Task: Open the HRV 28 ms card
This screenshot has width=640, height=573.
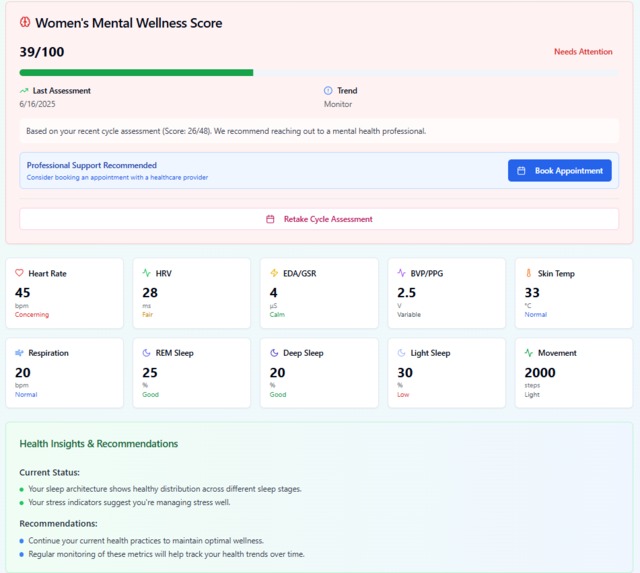Action: tap(192, 293)
